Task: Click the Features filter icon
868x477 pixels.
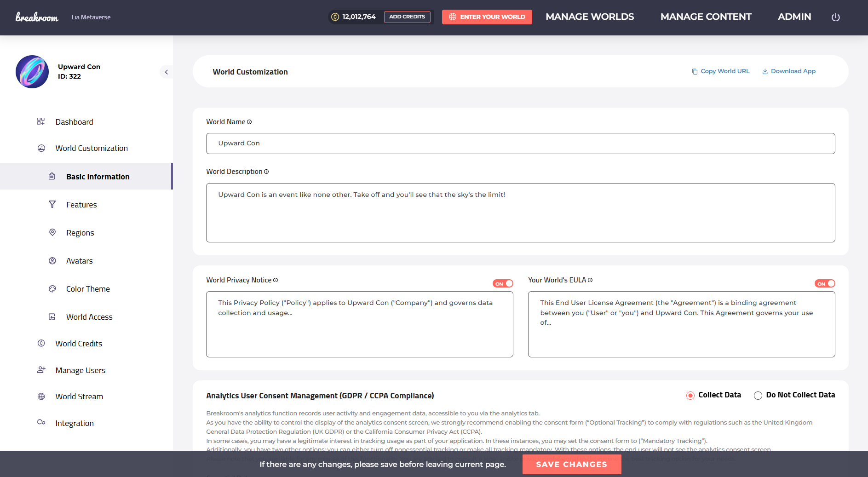Action: pos(52,204)
